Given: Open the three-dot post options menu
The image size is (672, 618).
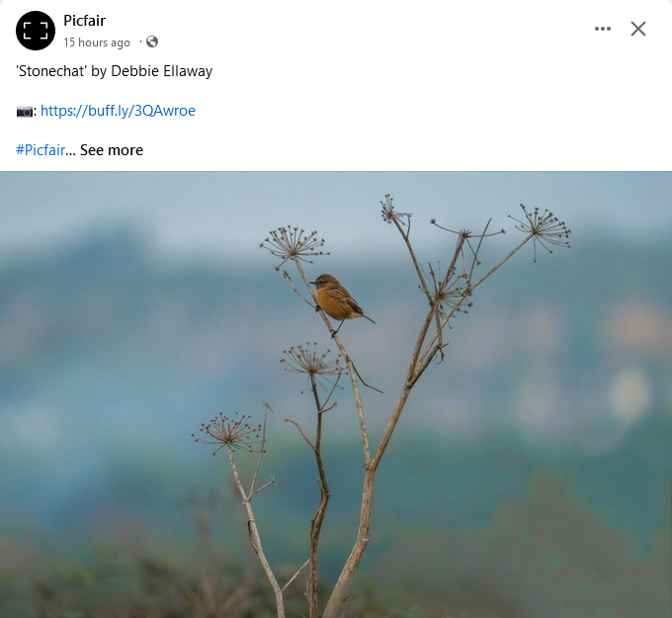Looking at the screenshot, I should coord(603,29).
